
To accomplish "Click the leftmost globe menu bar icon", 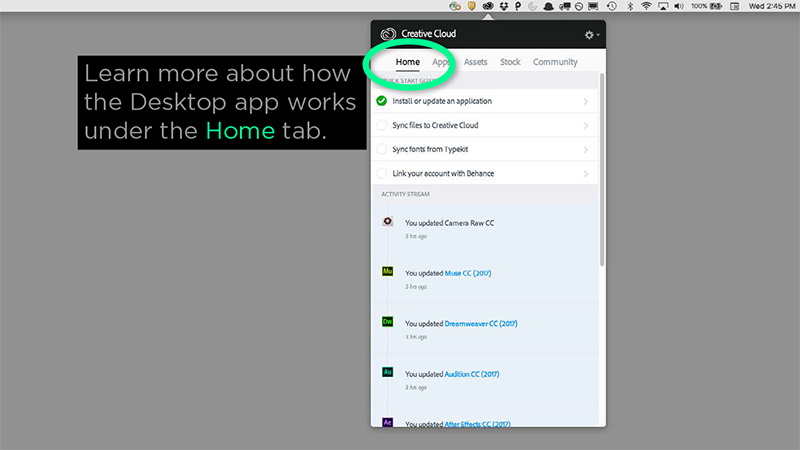I will click(455, 6).
